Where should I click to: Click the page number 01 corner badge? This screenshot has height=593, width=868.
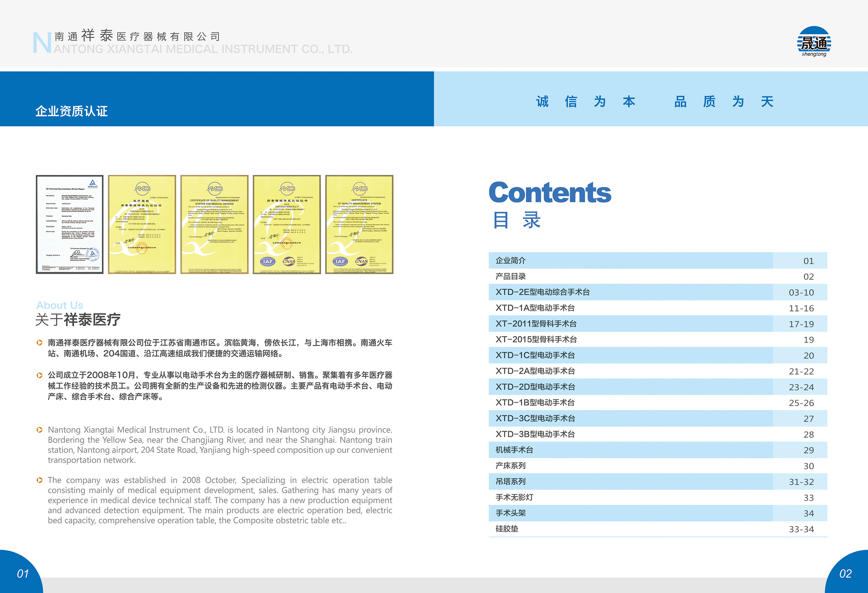[x=21, y=572]
